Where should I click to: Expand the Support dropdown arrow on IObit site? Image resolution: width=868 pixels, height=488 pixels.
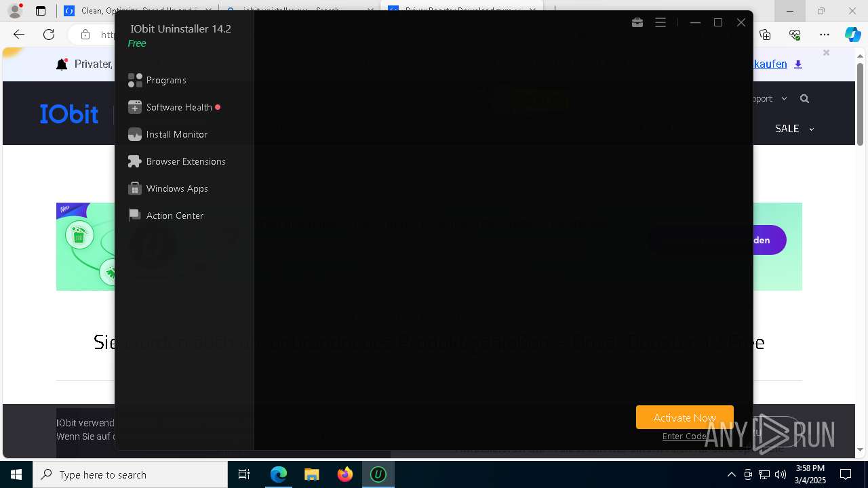tap(784, 99)
